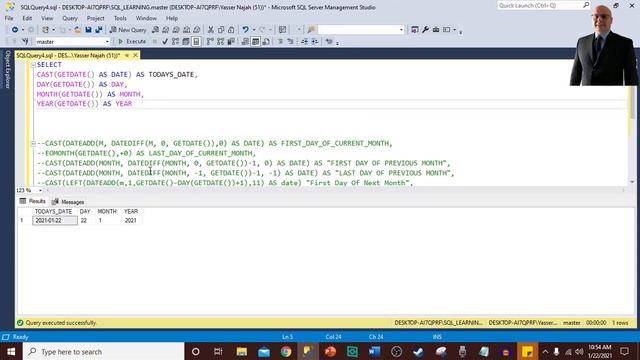The width and height of the screenshot is (640, 360).
Task: Click the Increase Indent icon
Action: (x=315, y=41)
